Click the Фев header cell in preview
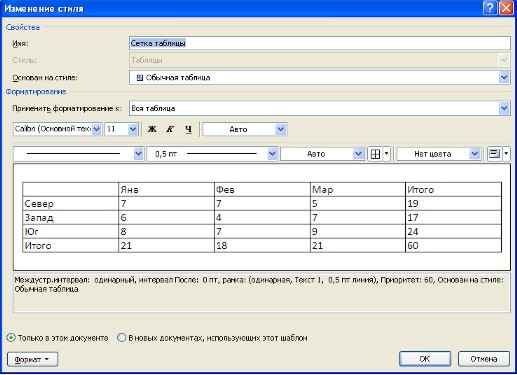517x375 pixels. pos(262,190)
